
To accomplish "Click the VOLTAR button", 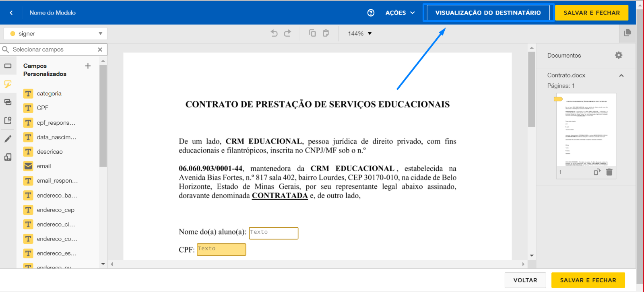I will tap(525, 280).
